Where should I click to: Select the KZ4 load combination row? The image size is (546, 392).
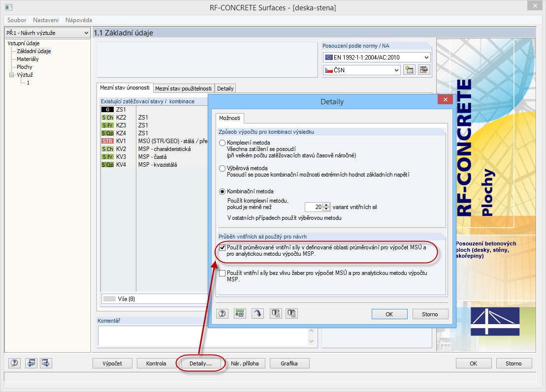pos(154,133)
